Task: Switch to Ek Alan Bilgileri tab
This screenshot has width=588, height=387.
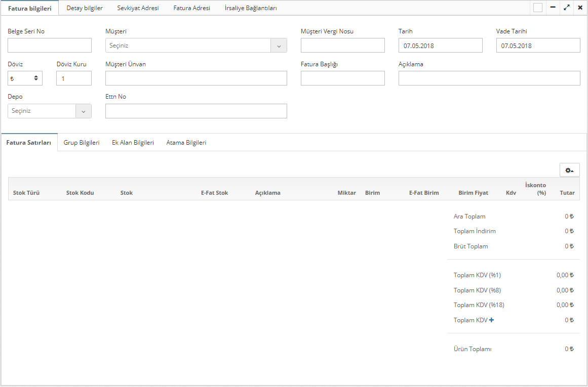Action: click(x=133, y=143)
